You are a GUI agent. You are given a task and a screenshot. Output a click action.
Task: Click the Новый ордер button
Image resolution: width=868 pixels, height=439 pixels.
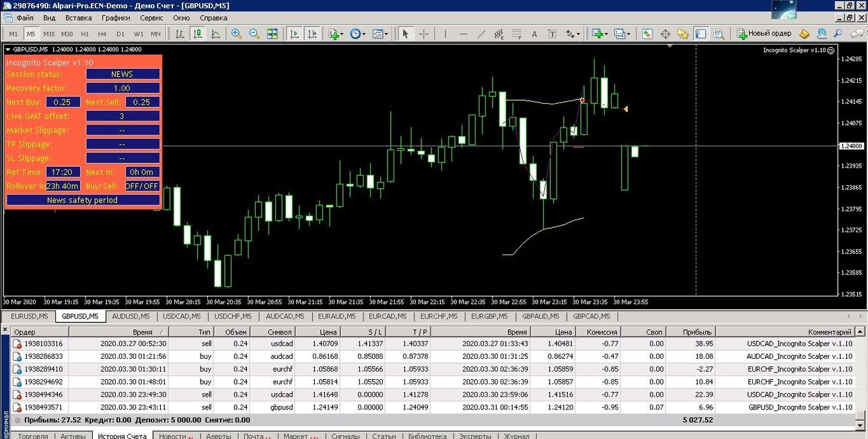[764, 34]
